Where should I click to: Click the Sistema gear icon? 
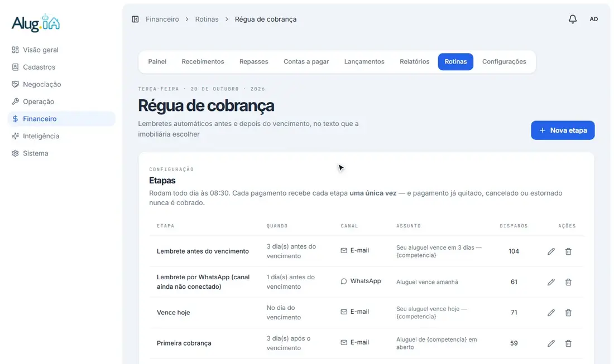pos(15,153)
